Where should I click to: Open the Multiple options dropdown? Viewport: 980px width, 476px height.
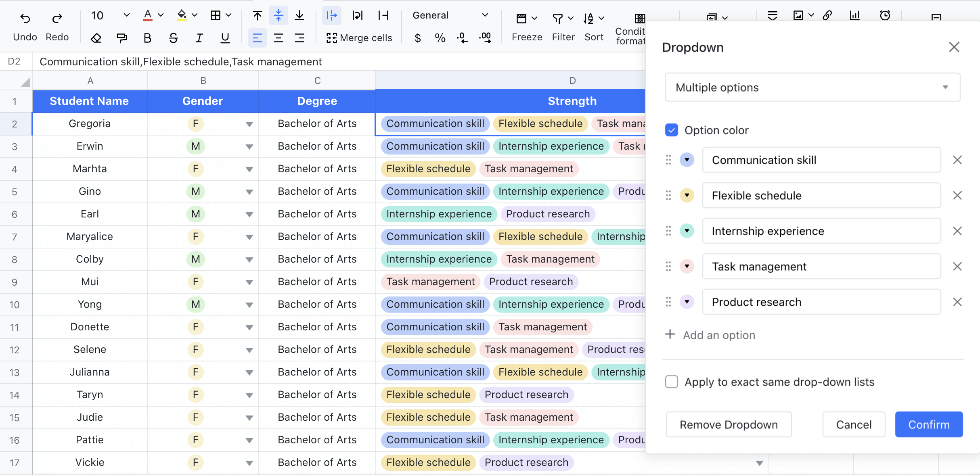coord(812,88)
